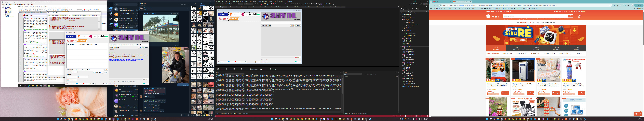Switch to GIFs tab in Telegram panel
Image resolution: width=644 pixels, height=121 pixels.
click(x=210, y=4)
